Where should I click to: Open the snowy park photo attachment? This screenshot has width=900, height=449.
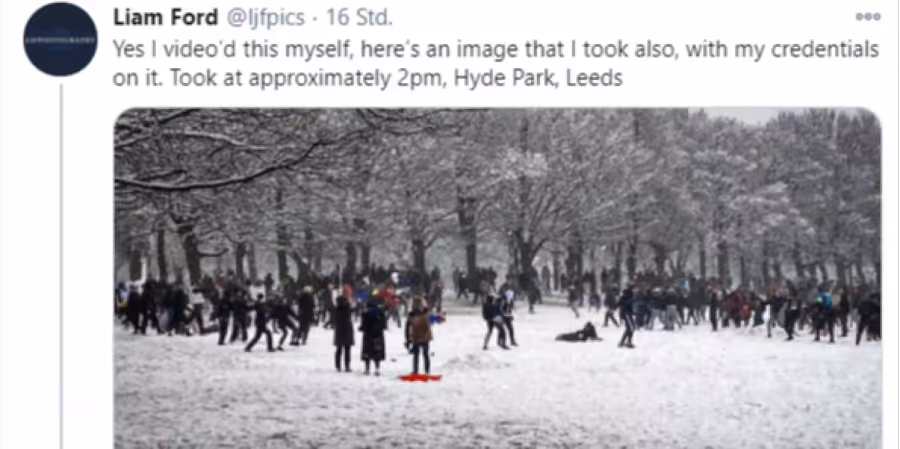pyautogui.click(x=498, y=278)
